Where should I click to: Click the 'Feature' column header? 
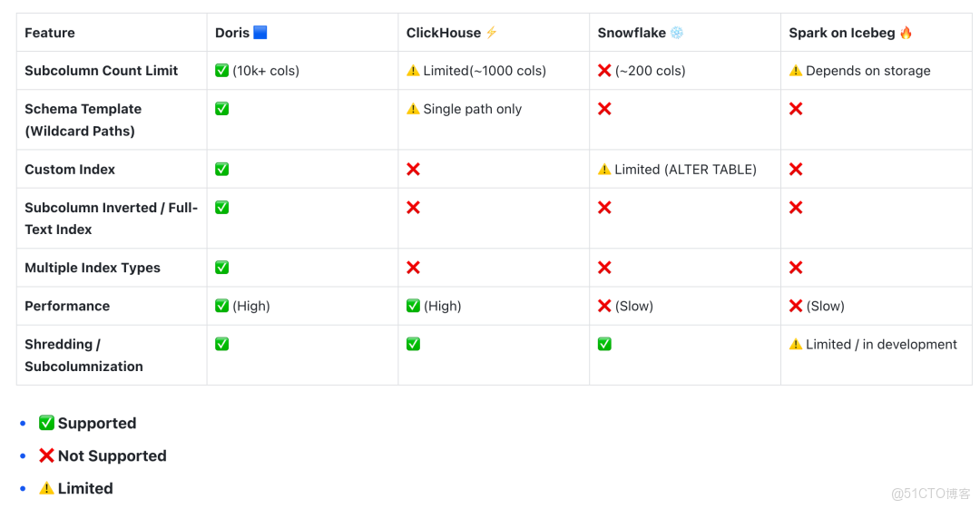point(50,33)
